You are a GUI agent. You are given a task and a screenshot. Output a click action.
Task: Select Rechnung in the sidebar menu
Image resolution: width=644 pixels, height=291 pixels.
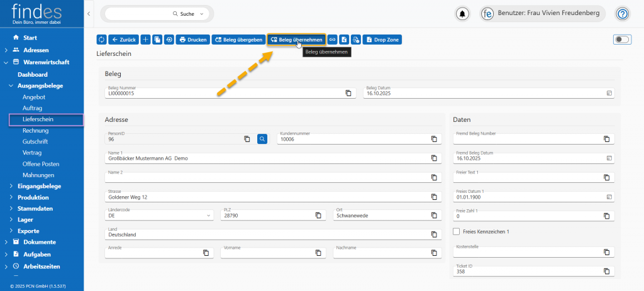coord(35,131)
